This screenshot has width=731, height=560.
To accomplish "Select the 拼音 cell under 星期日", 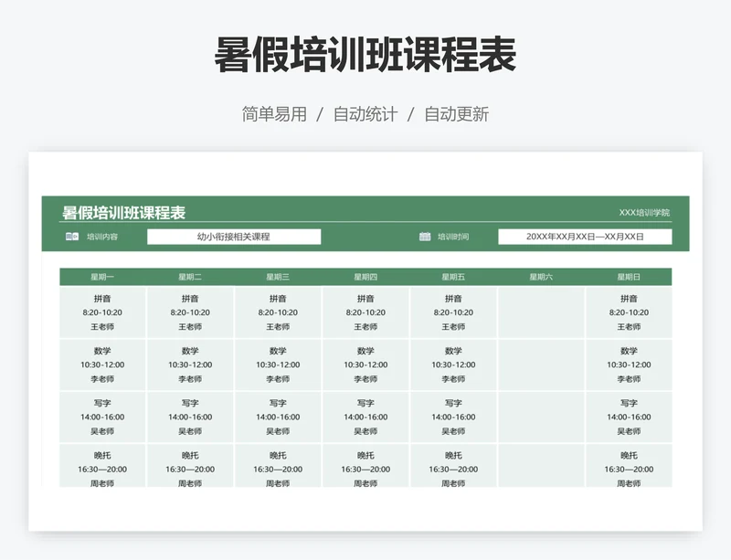I will tap(629, 312).
